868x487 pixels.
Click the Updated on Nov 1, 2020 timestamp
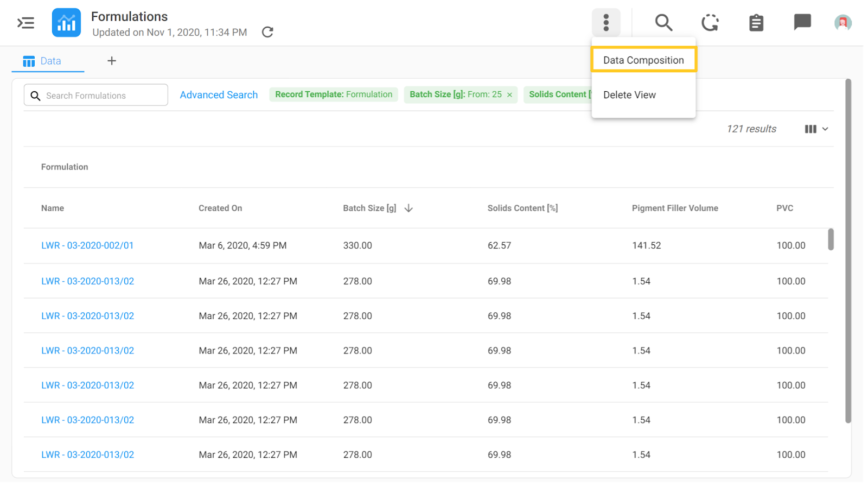coord(169,32)
